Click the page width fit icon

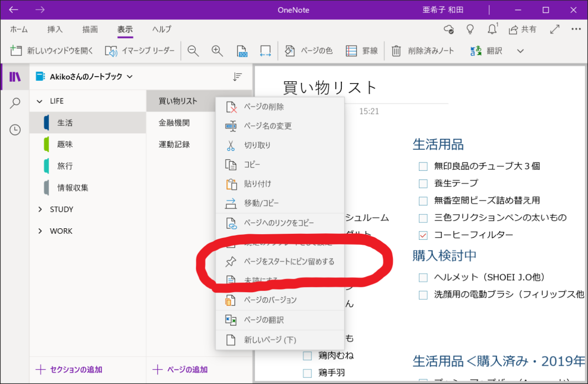point(265,51)
